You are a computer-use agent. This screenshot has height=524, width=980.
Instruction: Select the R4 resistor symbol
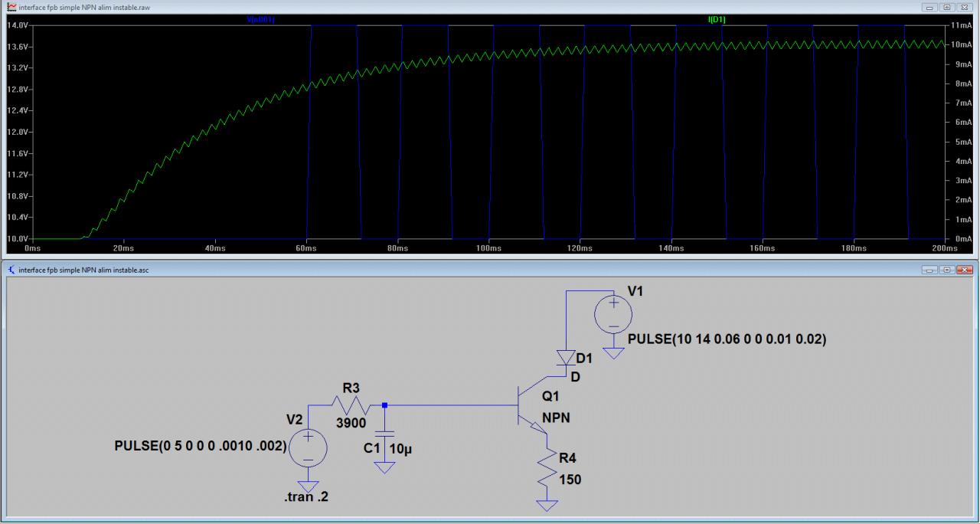[x=548, y=468]
